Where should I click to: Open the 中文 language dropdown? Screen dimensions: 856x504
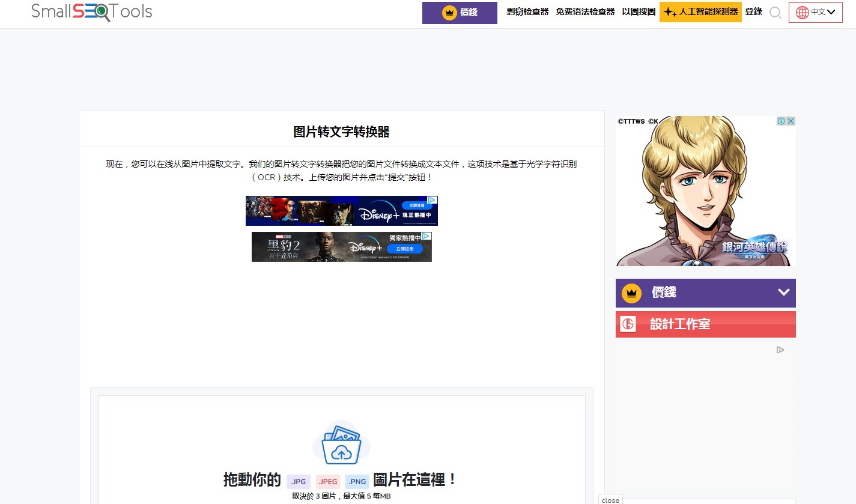tap(815, 12)
